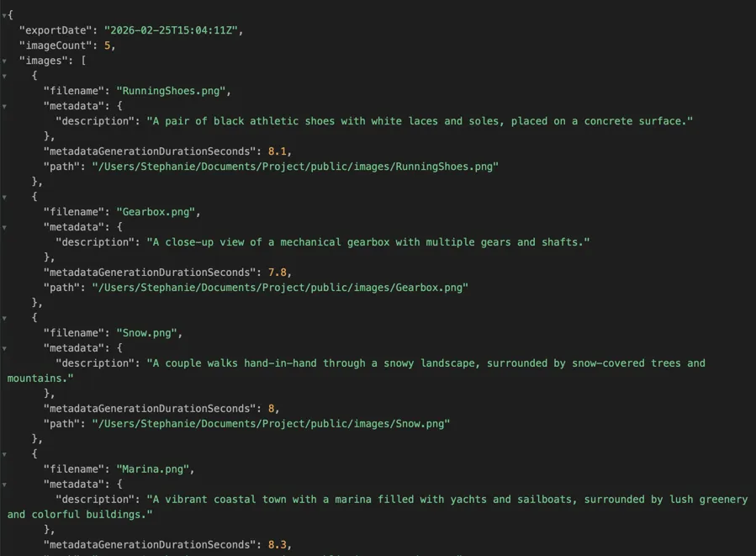Collapse the Marina.png object entry
The width and height of the screenshot is (756, 556).
click(x=19, y=453)
